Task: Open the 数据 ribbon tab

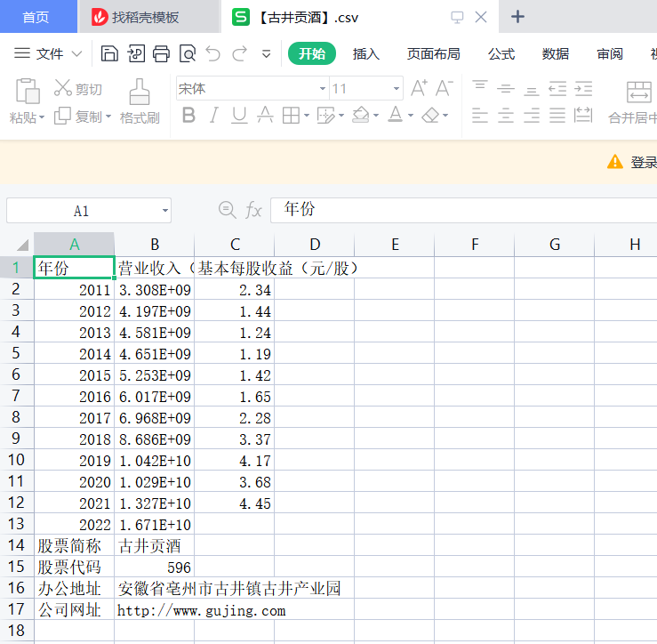Action: (555, 53)
